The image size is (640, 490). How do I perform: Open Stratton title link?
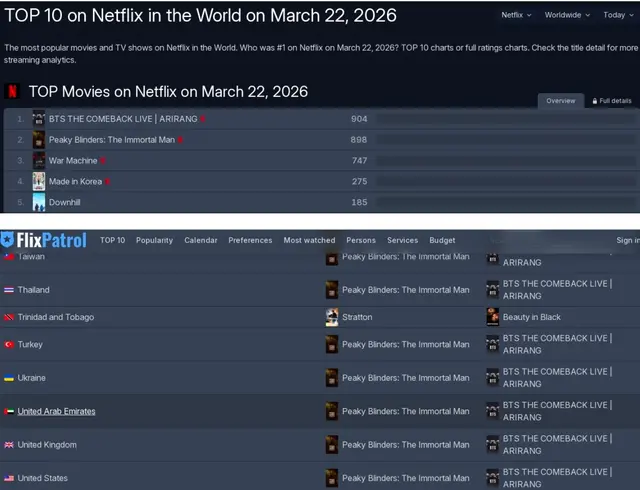(x=357, y=317)
